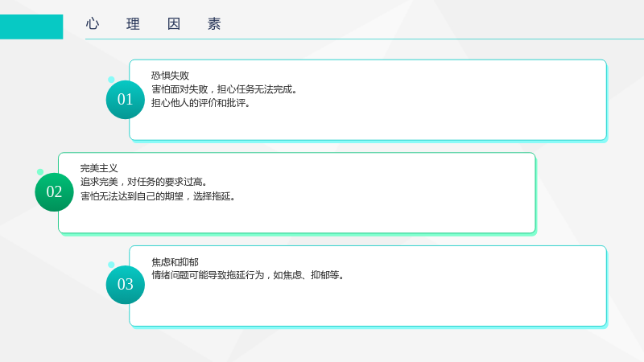Click the 02 green circle badge

pos(54,192)
